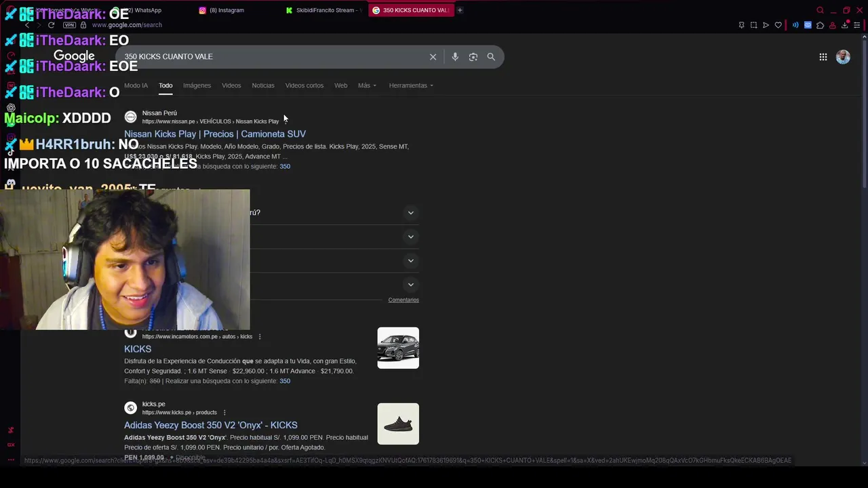Open Adidas Yeezy Boost 350 V2 Onyx link
The image size is (868, 488).
[x=211, y=425]
